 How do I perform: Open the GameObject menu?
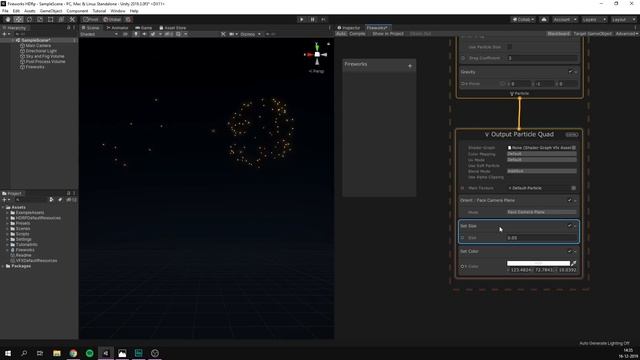(x=51, y=11)
